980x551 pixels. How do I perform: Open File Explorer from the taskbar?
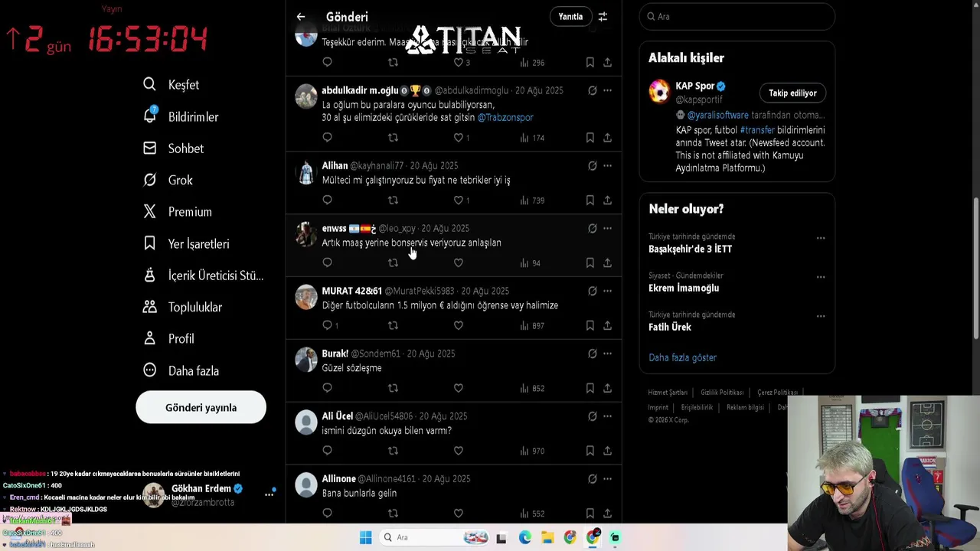pos(547,537)
